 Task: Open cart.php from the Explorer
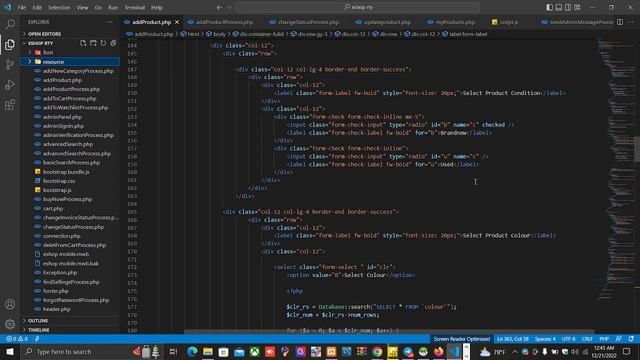53,209
